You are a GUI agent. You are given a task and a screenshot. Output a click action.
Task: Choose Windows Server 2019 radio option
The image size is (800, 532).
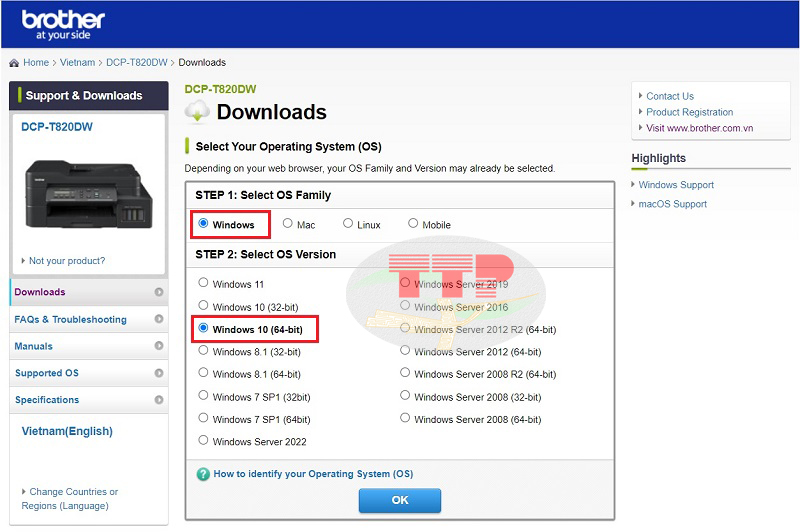(x=405, y=283)
